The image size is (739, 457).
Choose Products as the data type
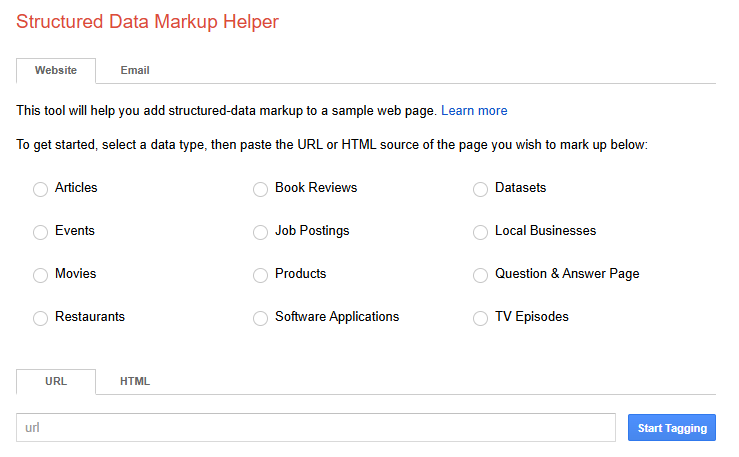(260, 275)
